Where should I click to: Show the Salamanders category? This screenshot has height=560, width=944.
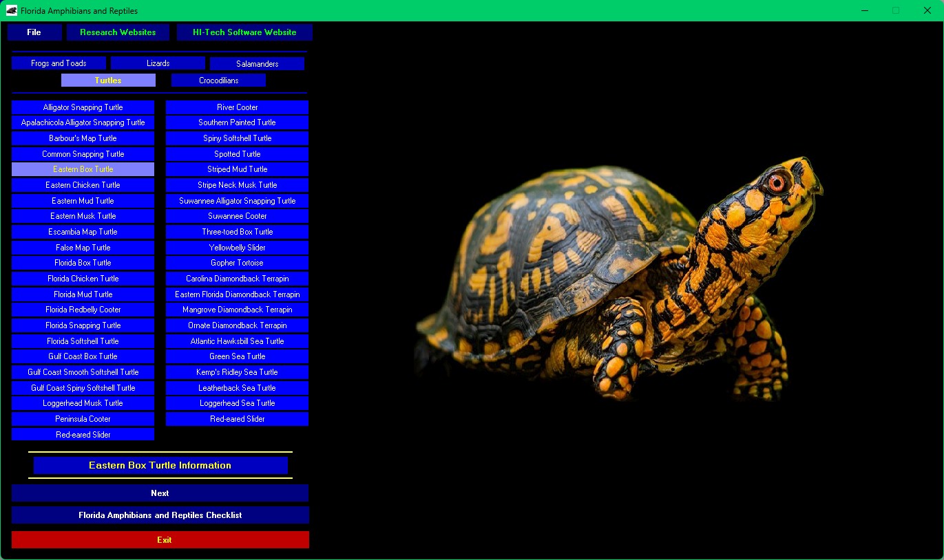(257, 64)
